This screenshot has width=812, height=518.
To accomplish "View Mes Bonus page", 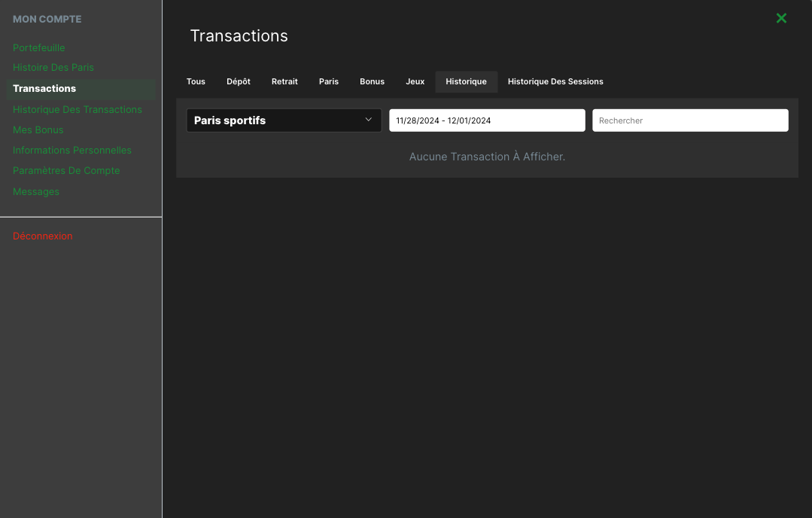I will click(x=38, y=129).
